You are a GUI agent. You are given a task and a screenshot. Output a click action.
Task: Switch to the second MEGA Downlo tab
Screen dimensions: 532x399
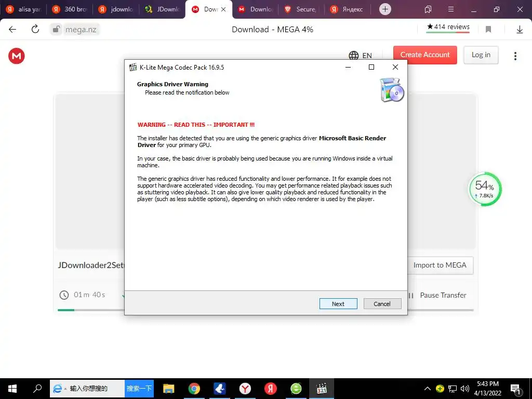[255, 9]
